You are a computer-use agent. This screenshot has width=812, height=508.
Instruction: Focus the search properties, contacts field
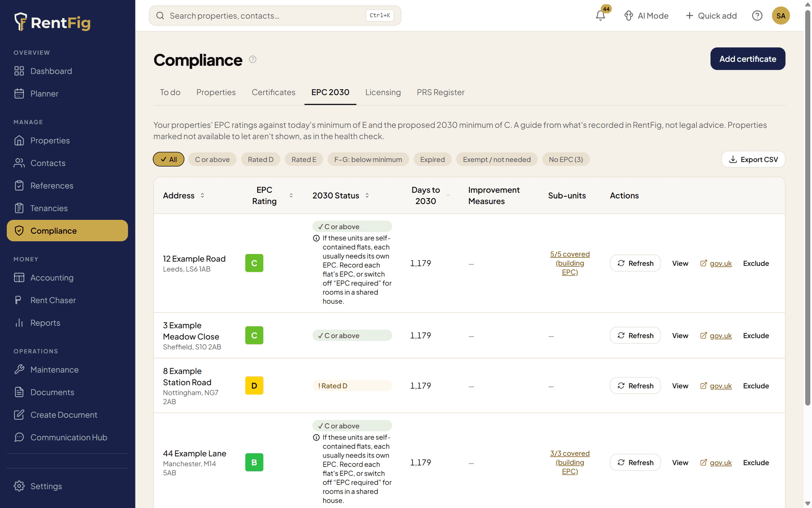point(275,16)
